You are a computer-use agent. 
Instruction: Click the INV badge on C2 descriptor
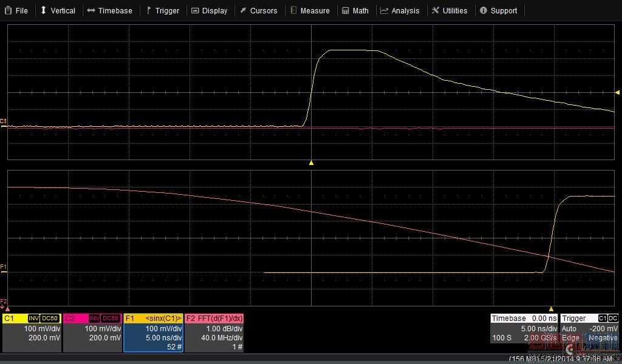click(94, 318)
